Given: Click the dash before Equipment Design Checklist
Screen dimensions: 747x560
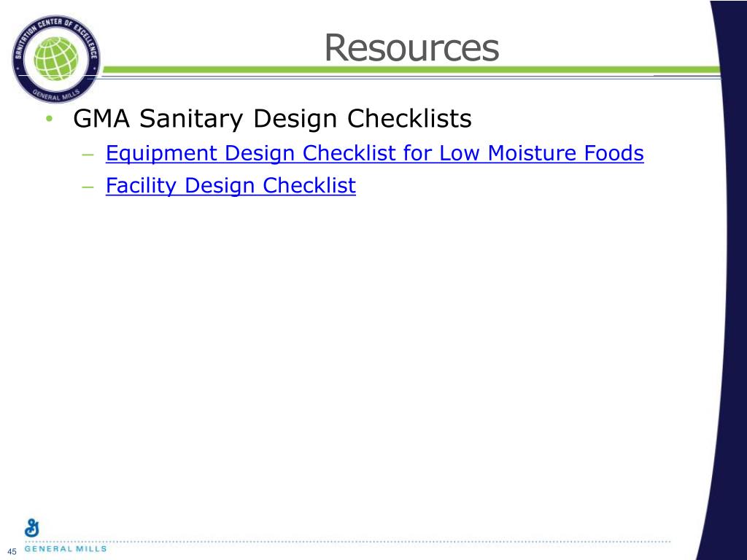Looking at the screenshot, I should coord(88,155).
